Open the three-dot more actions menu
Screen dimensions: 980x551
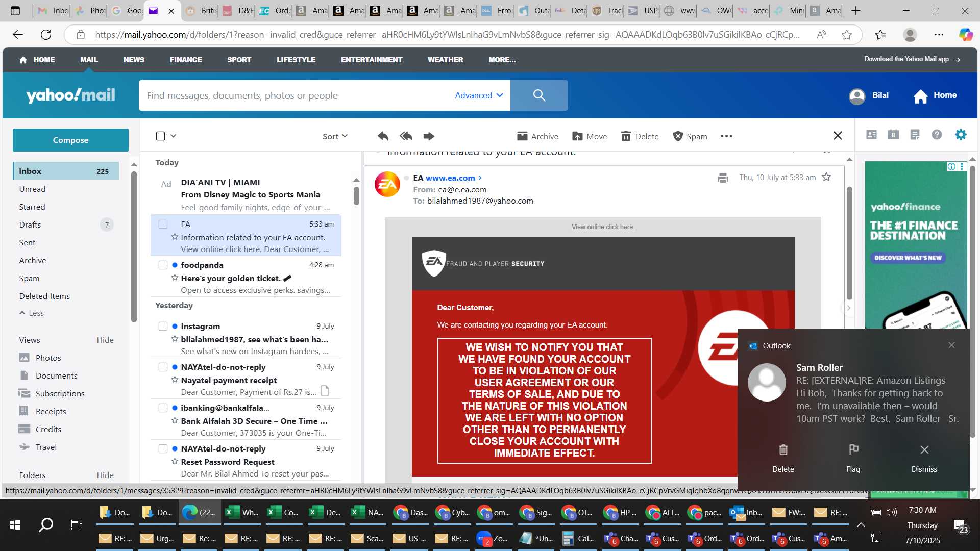tap(726, 136)
